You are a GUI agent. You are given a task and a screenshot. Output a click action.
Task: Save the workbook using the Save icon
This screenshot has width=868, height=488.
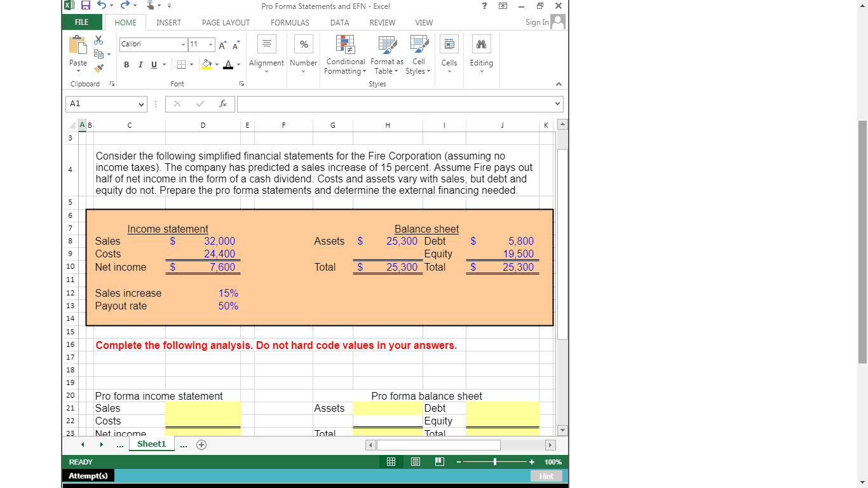(86, 6)
